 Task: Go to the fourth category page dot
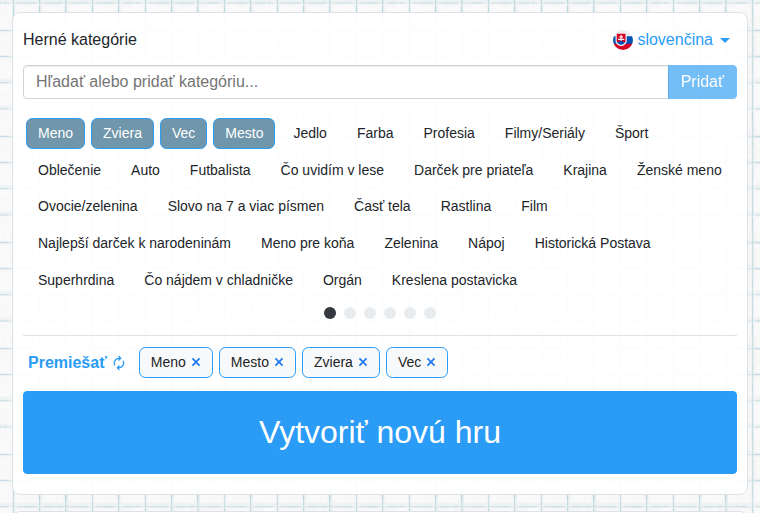(x=390, y=313)
